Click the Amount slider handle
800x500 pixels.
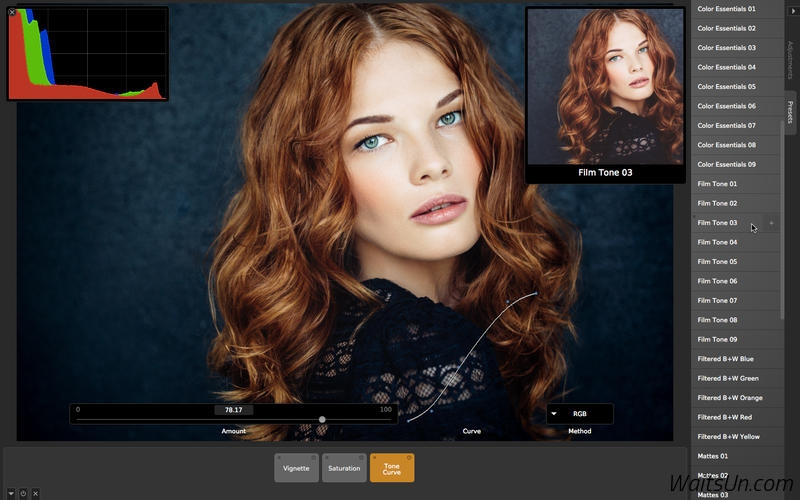(x=322, y=420)
